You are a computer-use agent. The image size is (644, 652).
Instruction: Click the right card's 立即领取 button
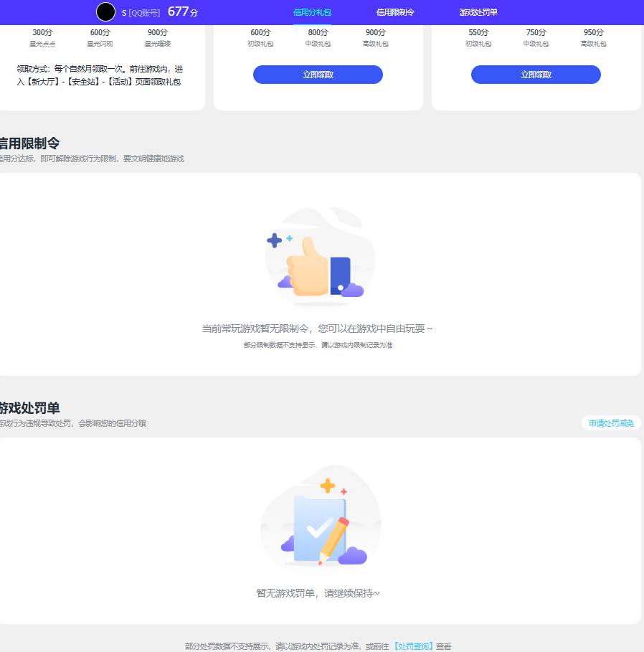click(x=536, y=74)
